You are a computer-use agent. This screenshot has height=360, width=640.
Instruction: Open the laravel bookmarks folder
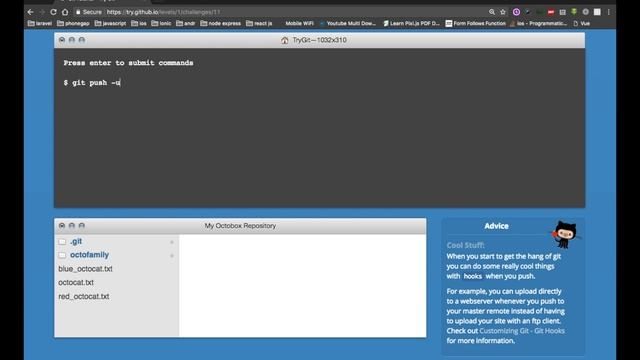(40, 23)
